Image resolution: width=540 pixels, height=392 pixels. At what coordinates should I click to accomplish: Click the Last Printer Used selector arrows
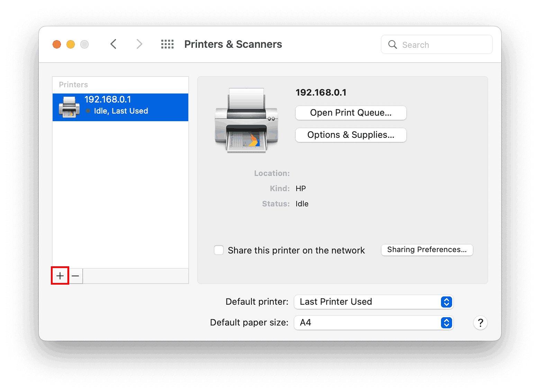[446, 302]
